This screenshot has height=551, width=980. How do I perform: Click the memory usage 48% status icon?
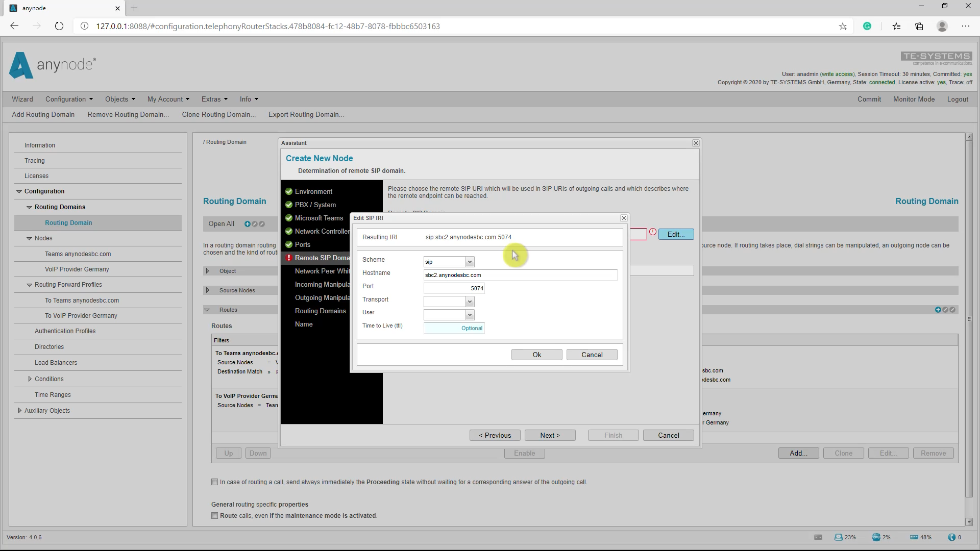pos(914,537)
